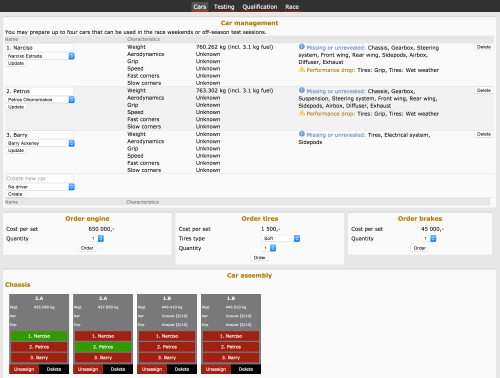Click Delete on 446 kg 1.B chassis
Viewport: 500px width, 378px height.
[x=246, y=369]
